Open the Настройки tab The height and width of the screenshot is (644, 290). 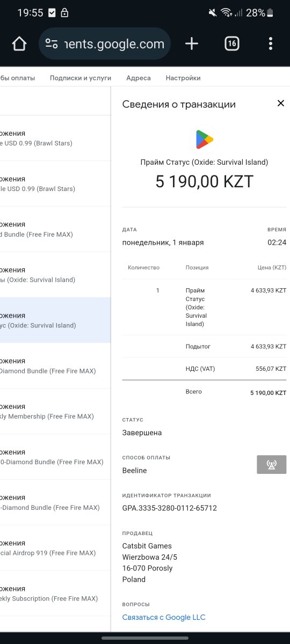click(x=183, y=78)
